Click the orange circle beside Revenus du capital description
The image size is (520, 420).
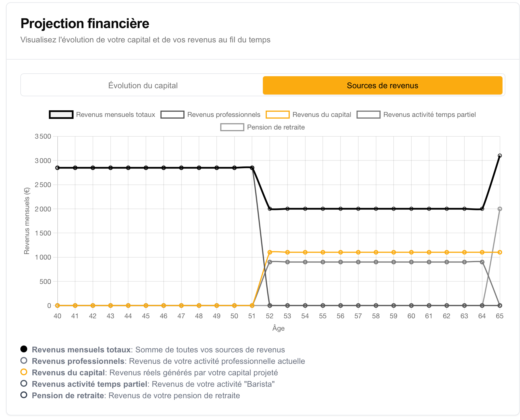click(24, 372)
